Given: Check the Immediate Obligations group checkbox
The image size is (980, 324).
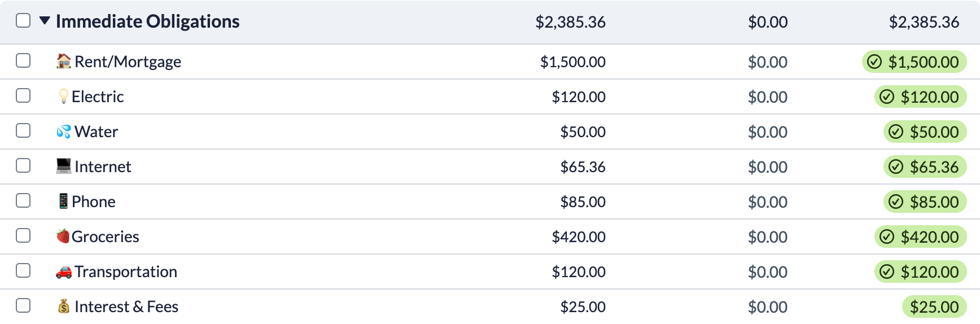Looking at the screenshot, I should [x=23, y=20].
